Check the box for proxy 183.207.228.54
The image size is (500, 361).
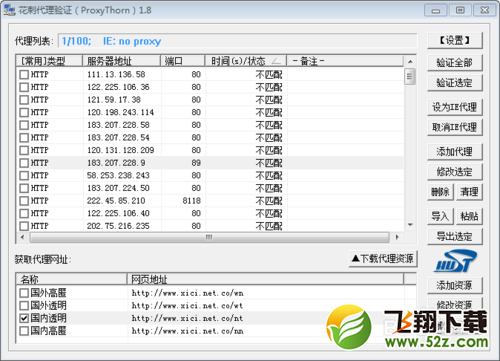click(24, 138)
